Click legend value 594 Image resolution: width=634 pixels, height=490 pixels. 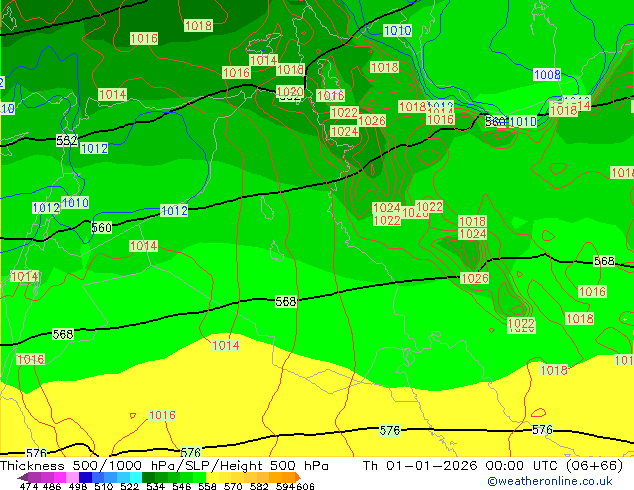pyautogui.click(x=285, y=486)
